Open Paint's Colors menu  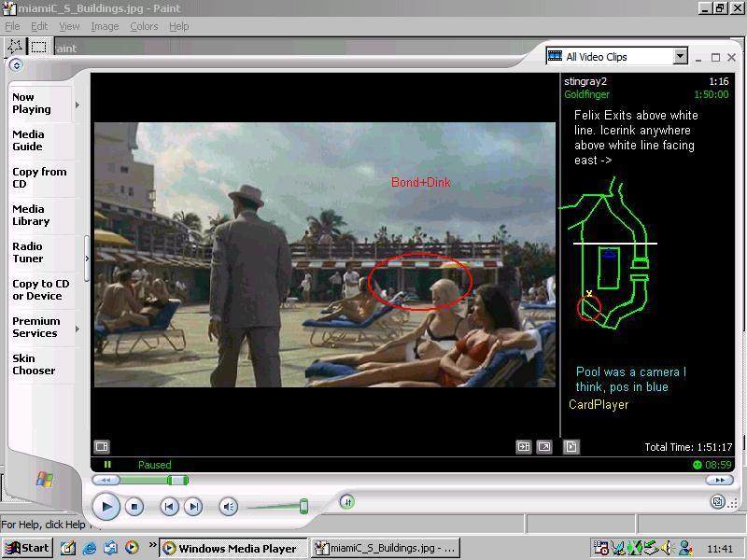(144, 27)
